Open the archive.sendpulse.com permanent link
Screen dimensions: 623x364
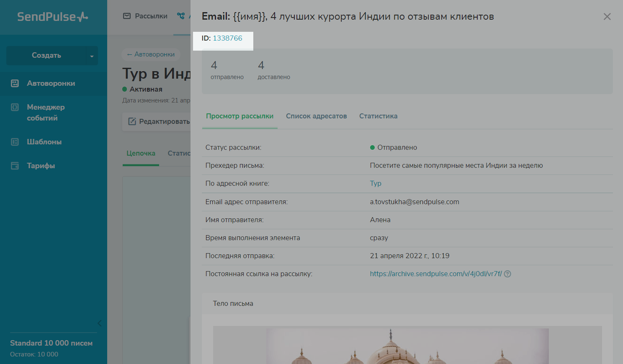point(435,274)
